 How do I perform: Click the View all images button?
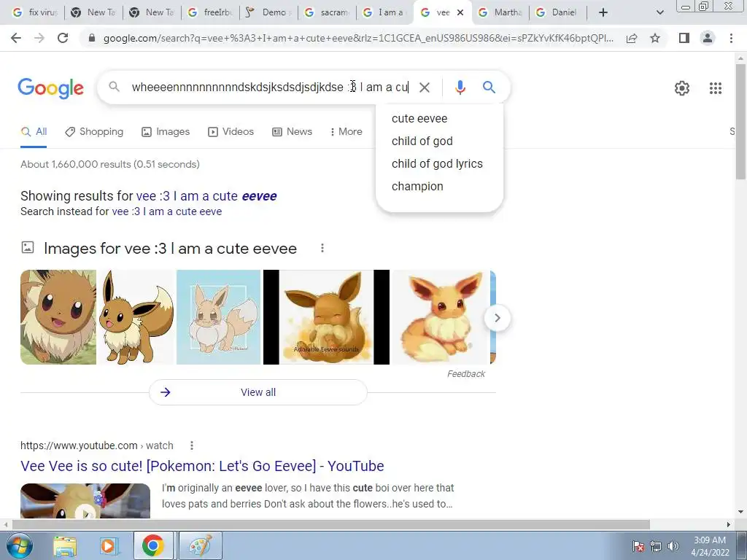[258, 392]
